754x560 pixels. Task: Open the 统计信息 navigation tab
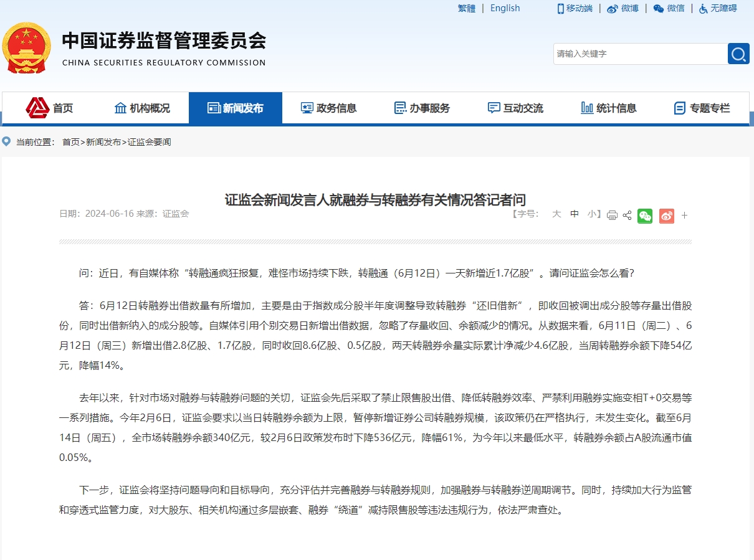coord(609,108)
